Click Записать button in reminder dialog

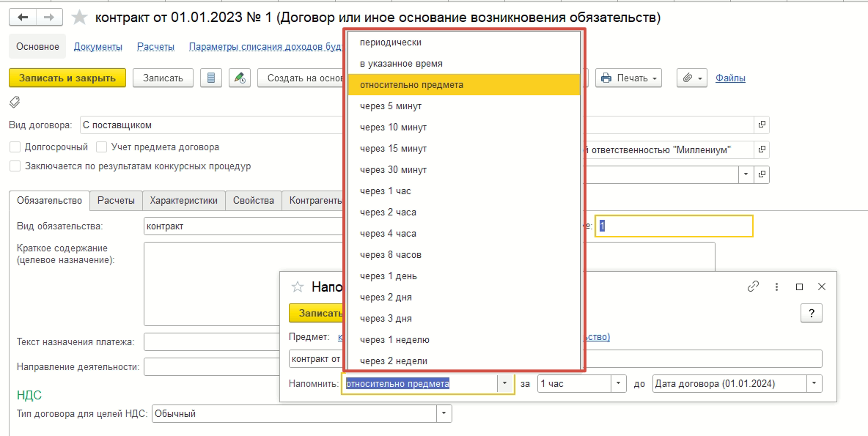coord(317,313)
